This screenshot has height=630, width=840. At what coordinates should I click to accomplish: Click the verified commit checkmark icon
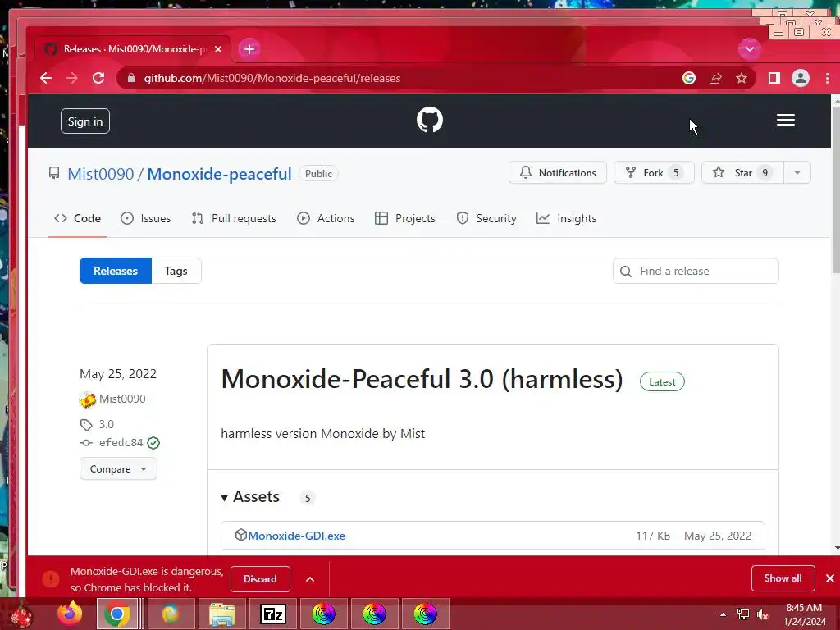[x=153, y=443]
